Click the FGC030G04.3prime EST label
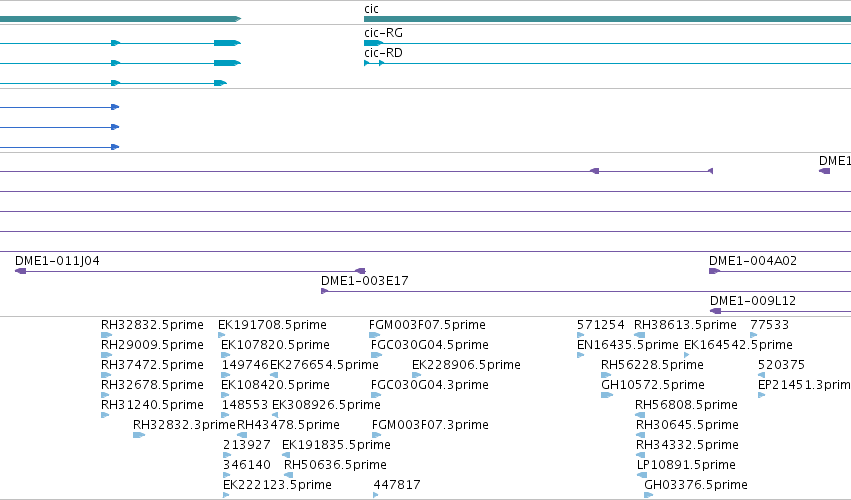 click(x=429, y=385)
